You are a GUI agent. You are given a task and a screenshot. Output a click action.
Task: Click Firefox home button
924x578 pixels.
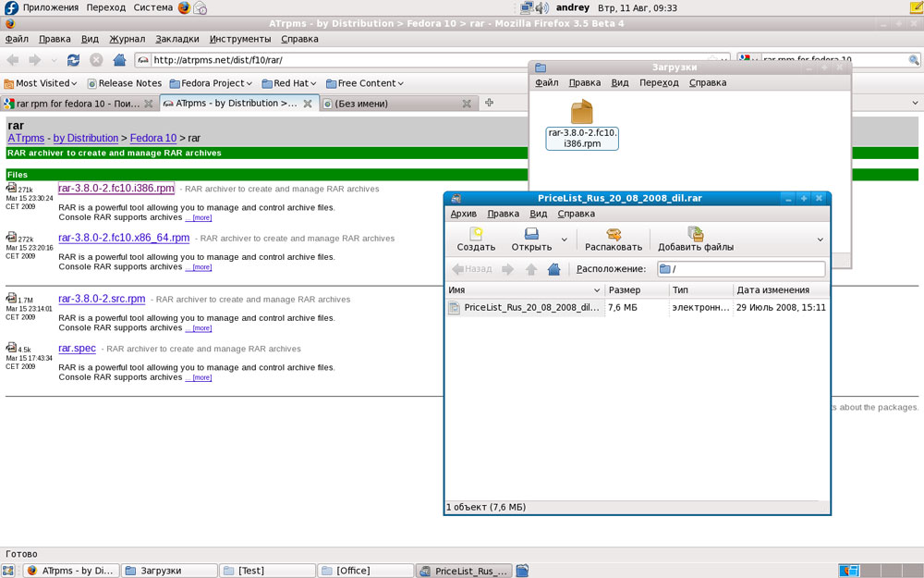[x=119, y=60]
